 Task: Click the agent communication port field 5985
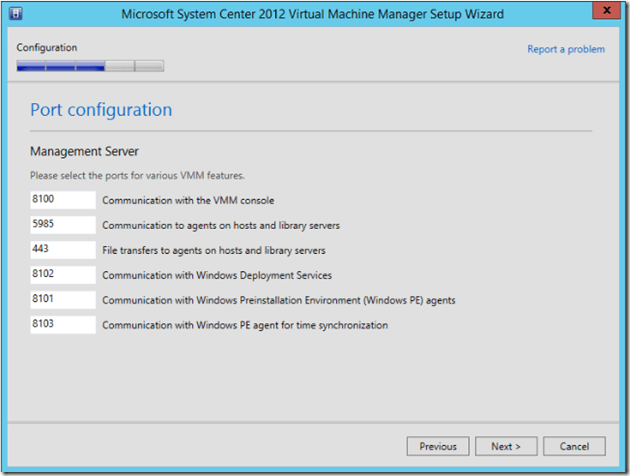click(62, 225)
